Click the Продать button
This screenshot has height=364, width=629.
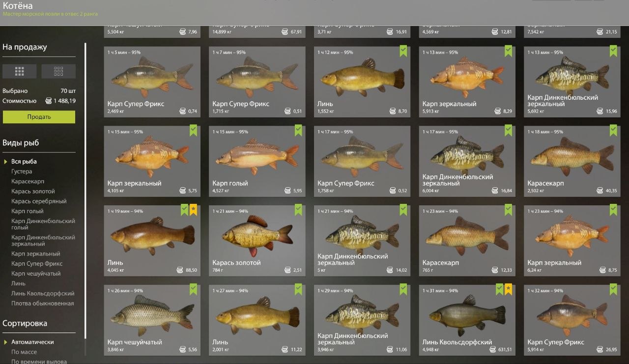click(39, 117)
